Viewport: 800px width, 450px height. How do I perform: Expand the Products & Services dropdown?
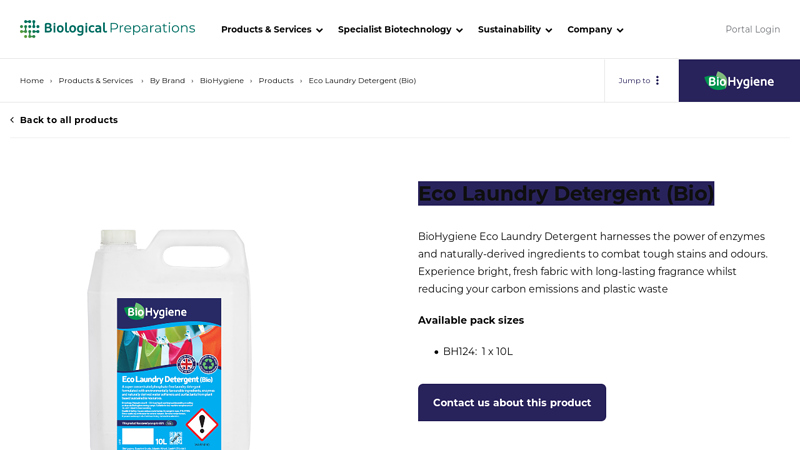coord(271,30)
